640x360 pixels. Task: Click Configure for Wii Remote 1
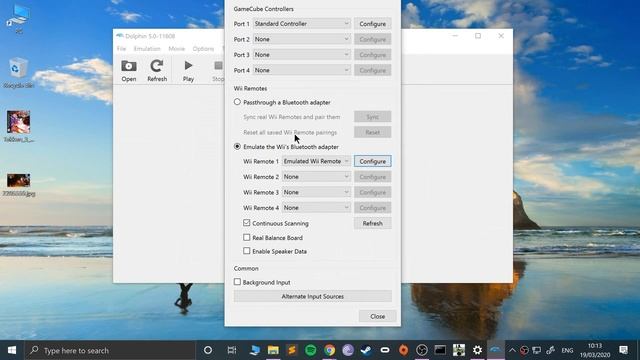373,161
